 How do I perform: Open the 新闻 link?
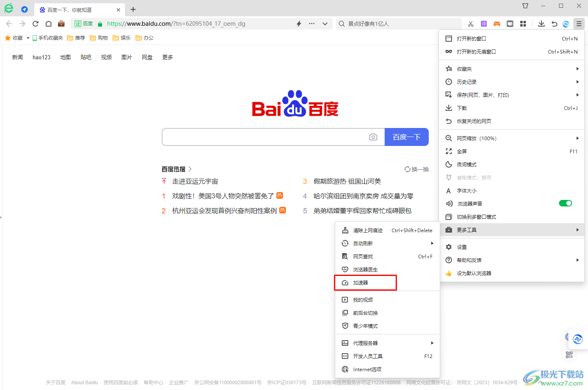18,57
